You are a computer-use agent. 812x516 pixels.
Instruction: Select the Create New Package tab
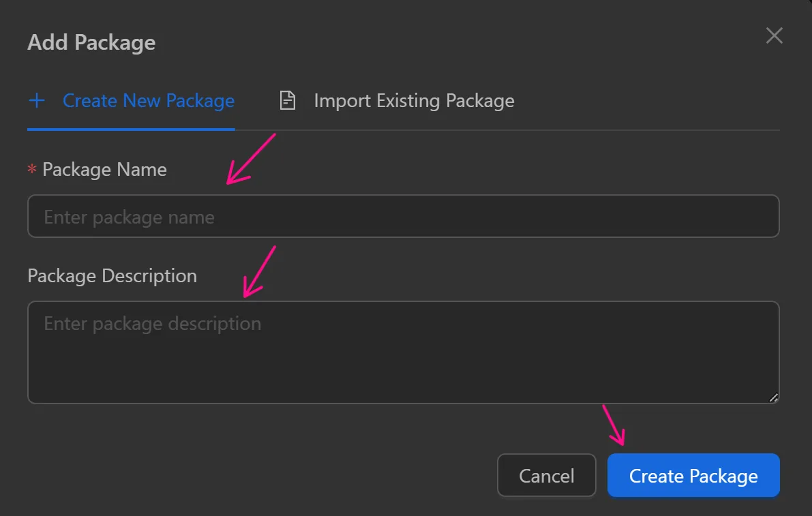click(x=148, y=100)
